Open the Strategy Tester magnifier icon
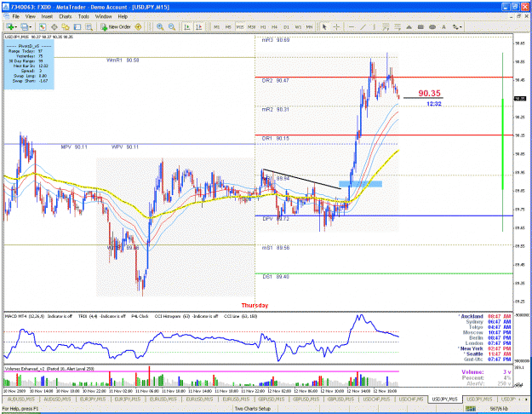Screen dimensions: 532x414 pyautogui.click(x=89, y=26)
